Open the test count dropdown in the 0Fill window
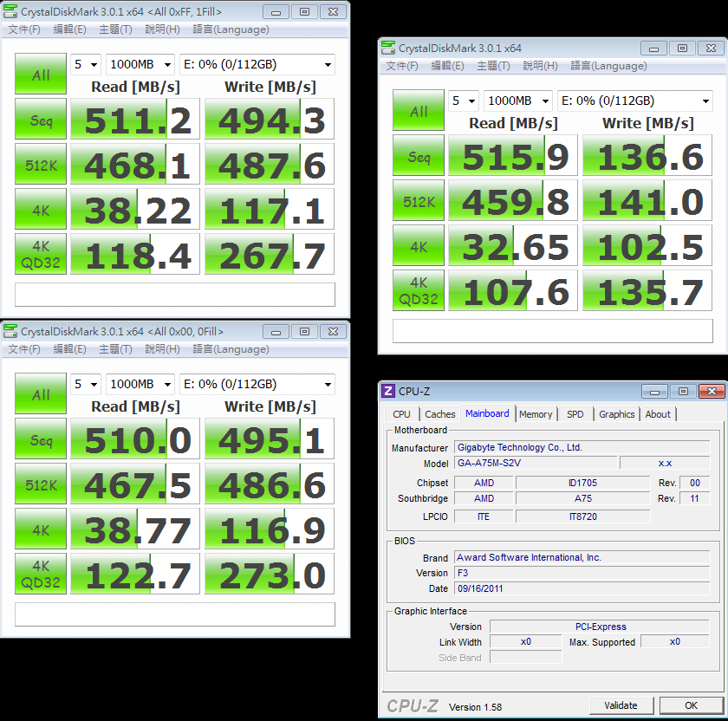The width and height of the screenshot is (728, 721). [86, 385]
